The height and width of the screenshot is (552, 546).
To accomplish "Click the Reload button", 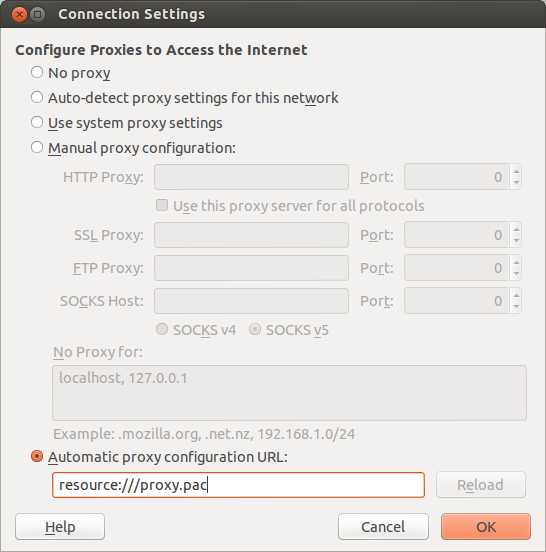I will 481,485.
